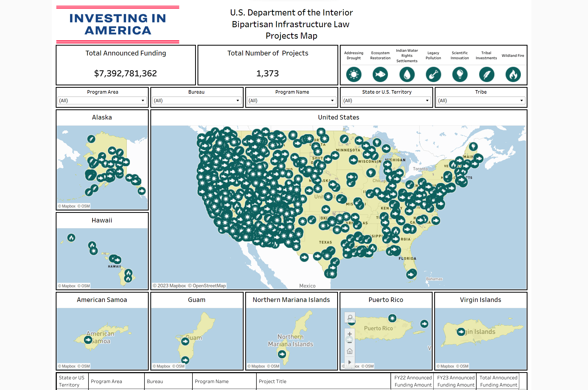This screenshot has height=390, width=588.
Task: Select the Indian Water Rights droplet icon
Action: (407, 74)
